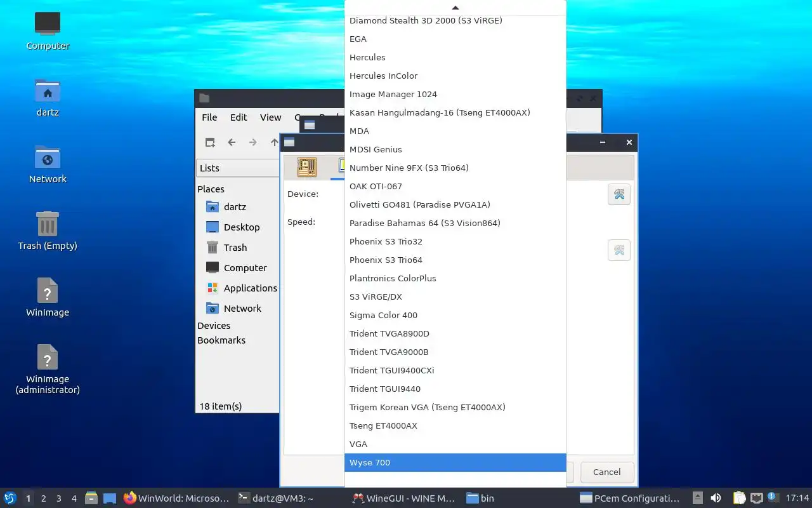Image resolution: width=812 pixels, height=508 pixels.
Task: Open the View menu in file manager
Action: (270, 117)
